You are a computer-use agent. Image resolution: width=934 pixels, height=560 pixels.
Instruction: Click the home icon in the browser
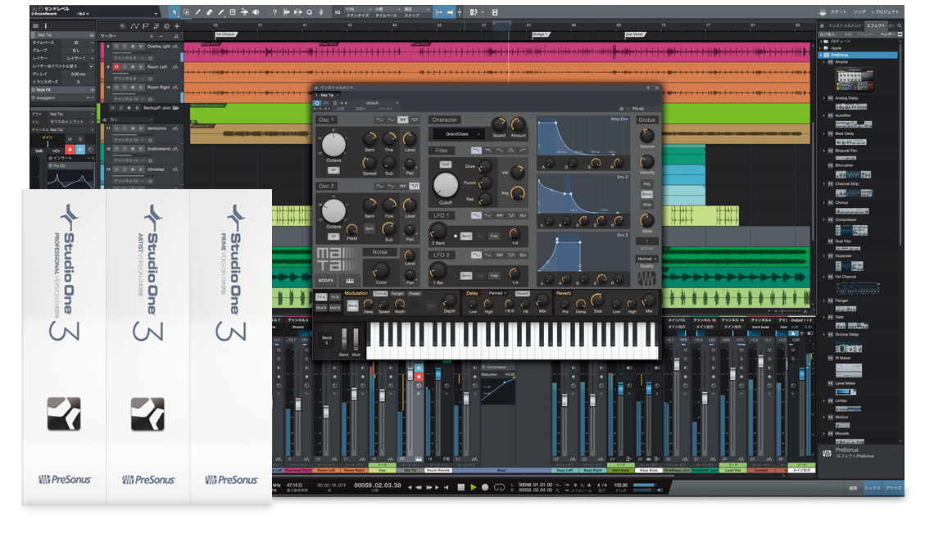[822, 25]
